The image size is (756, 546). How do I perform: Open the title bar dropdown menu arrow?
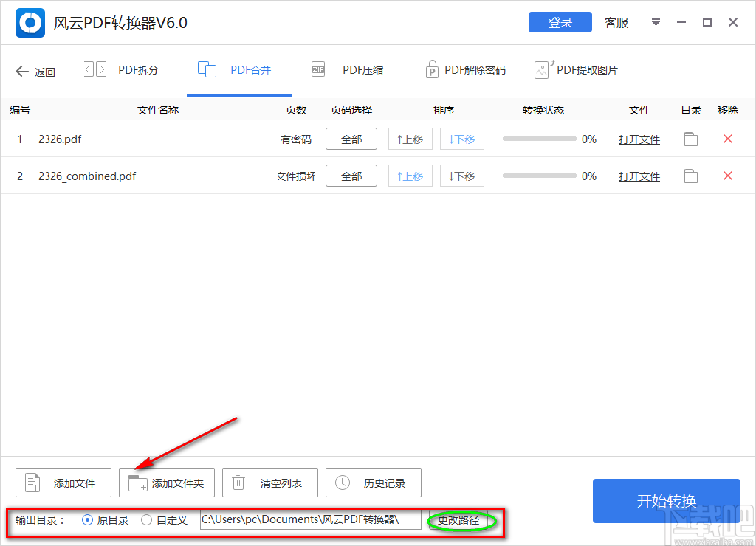click(x=656, y=22)
